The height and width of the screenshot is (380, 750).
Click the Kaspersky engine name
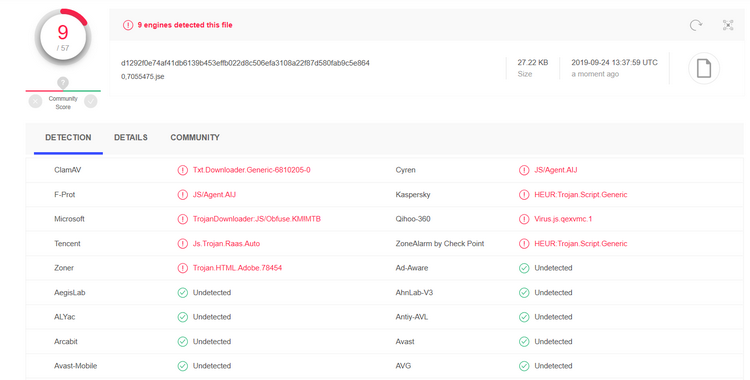point(413,195)
